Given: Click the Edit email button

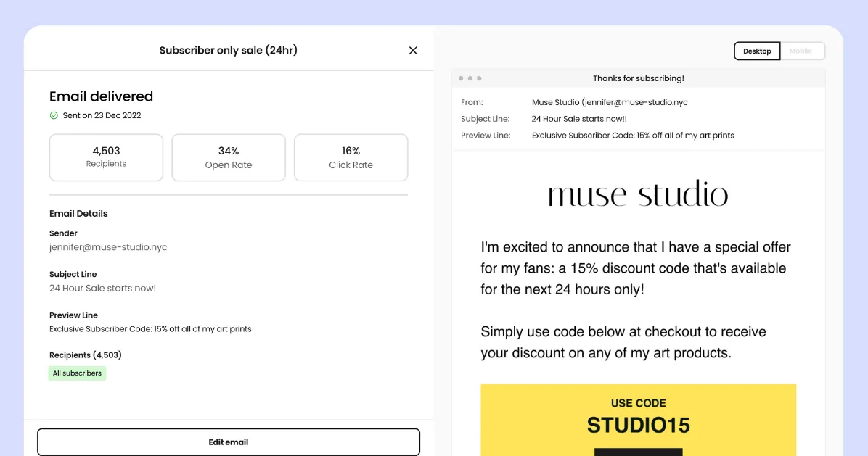Looking at the screenshot, I should click(x=229, y=442).
